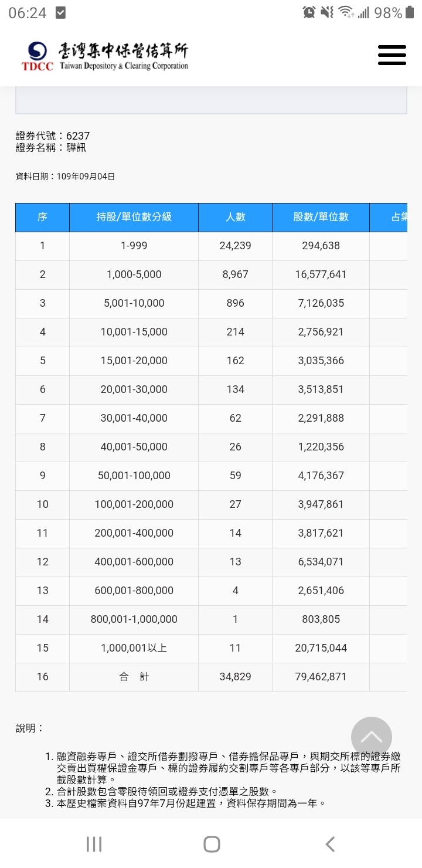Tap the Taiwan Depository & Clearing Corporation text
This screenshot has height=868, width=422.
124,66
